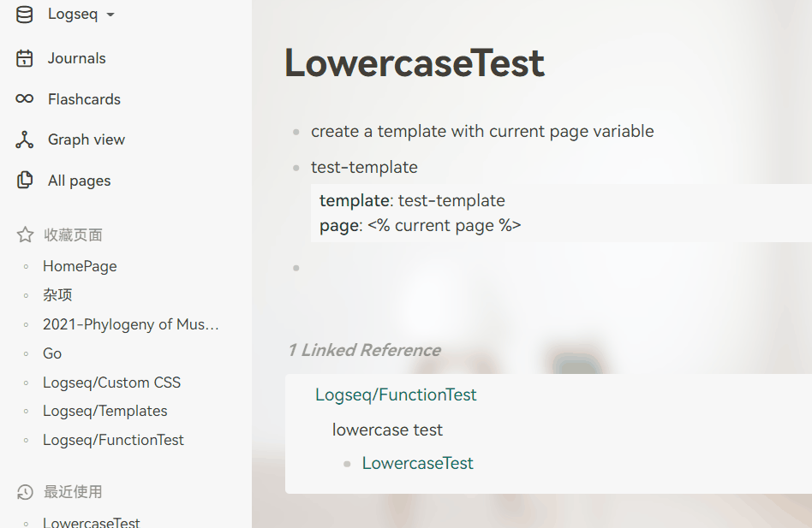Open Graph view from the sidebar
This screenshot has height=528, width=812.
24,139
